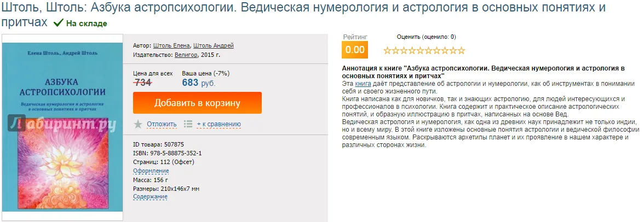
Task: Click the Отложить link
Action: pos(161,124)
